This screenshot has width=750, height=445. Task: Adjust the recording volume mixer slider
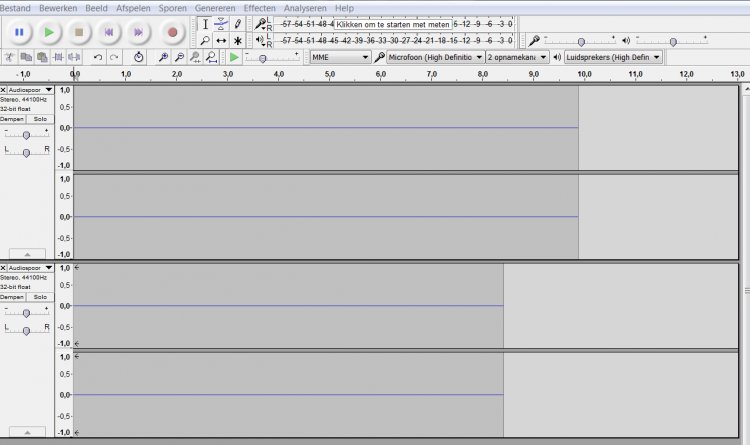(580, 41)
